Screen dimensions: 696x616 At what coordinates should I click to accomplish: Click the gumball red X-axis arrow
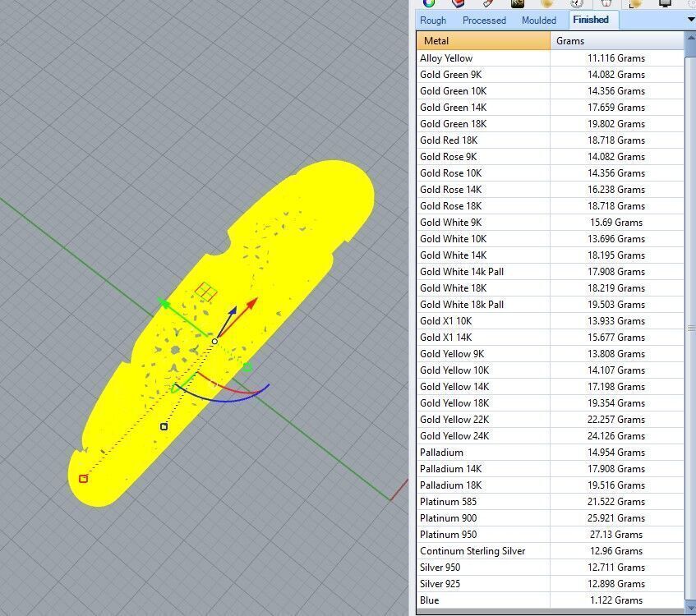coord(251,305)
